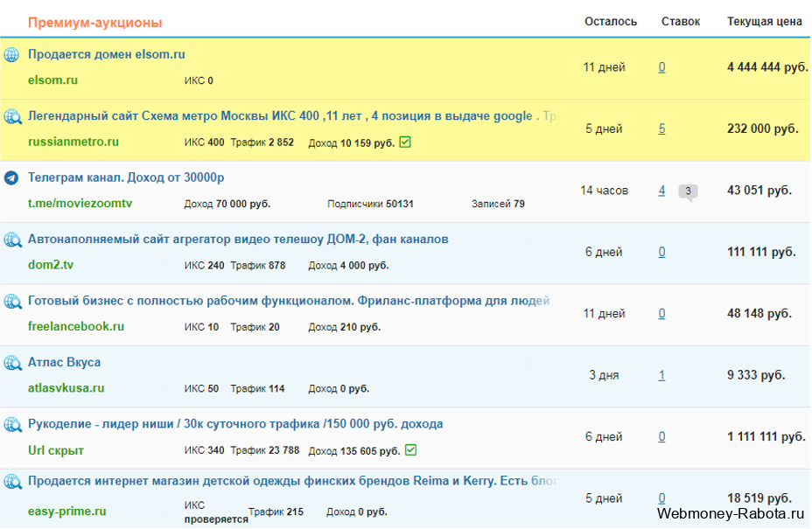The height and width of the screenshot is (529, 812).
Task: Open auction 'Легендарный сайт Схема метро Москвы'
Action: coord(293,116)
